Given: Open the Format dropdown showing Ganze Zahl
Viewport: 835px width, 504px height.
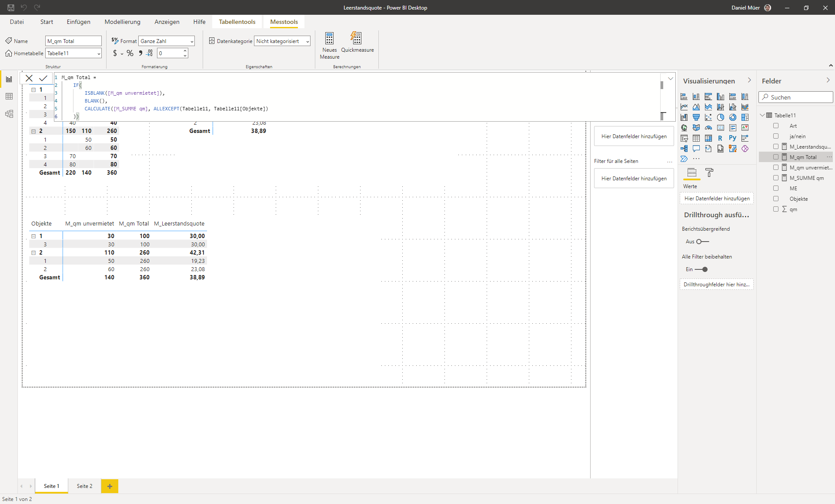Looking at the screenshot, I should 167,41.
